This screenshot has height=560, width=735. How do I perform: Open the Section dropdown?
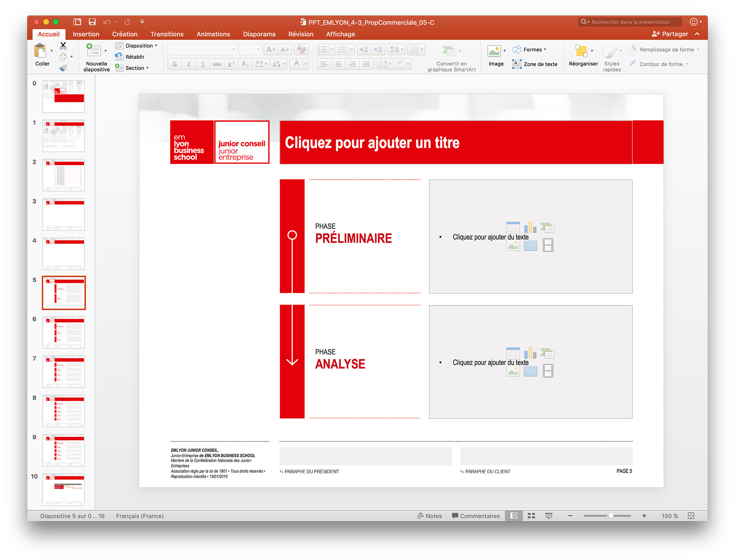coord(132,68)
